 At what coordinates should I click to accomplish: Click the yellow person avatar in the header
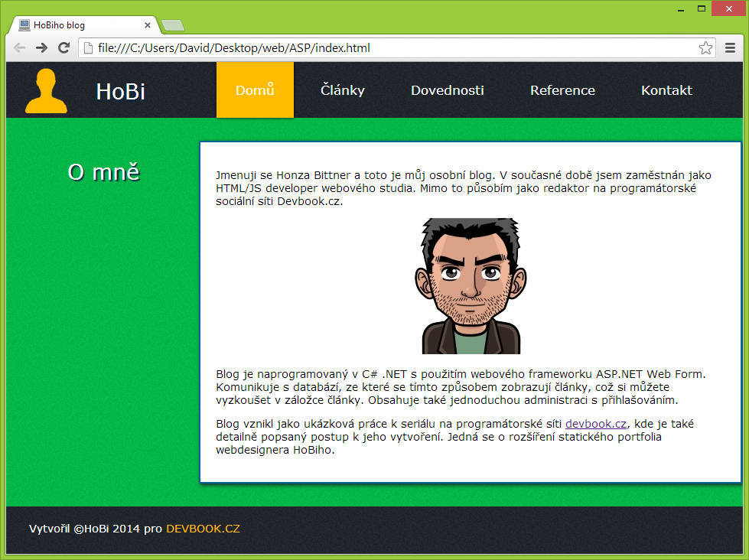pos(46,90)
